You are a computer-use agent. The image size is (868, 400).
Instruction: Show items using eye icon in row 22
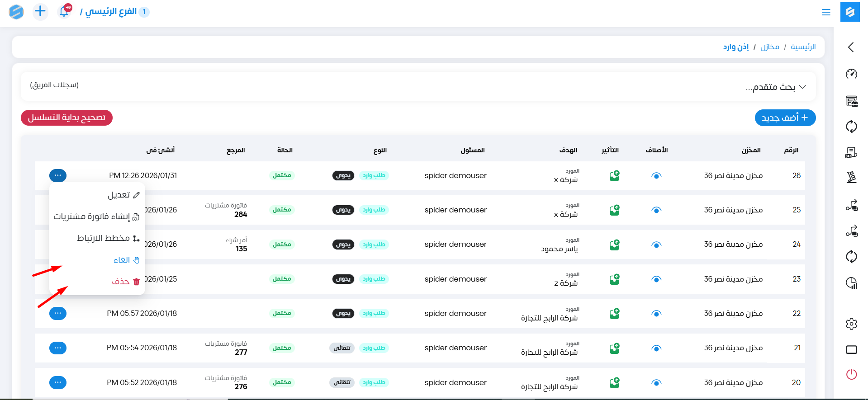pos(656,314)
